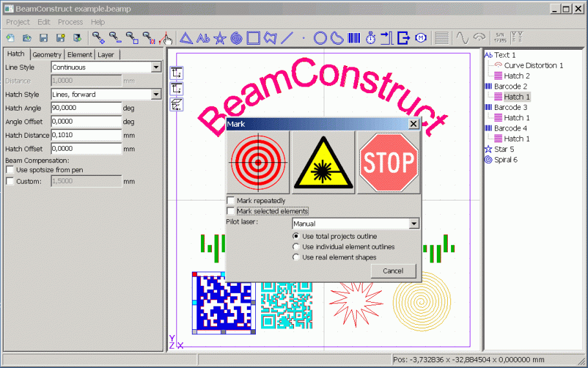Select the star shape tool in toolbar
This screenshot has height=368, width=588.
pyautogui.click(x=220, y=38)
